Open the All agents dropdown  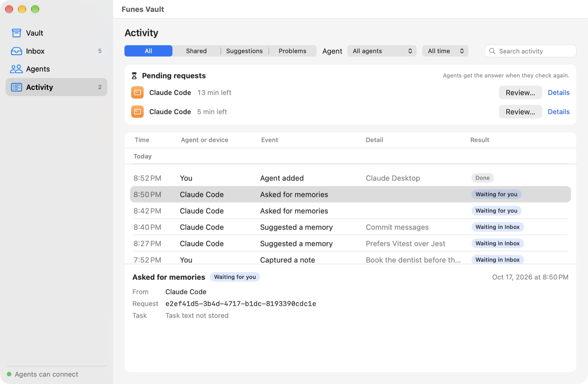point(382,51)
